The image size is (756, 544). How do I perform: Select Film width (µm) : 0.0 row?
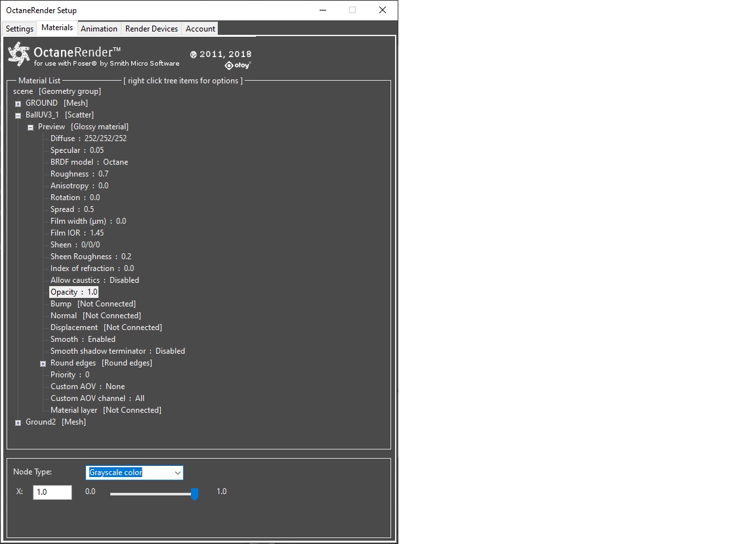point(88,221)
